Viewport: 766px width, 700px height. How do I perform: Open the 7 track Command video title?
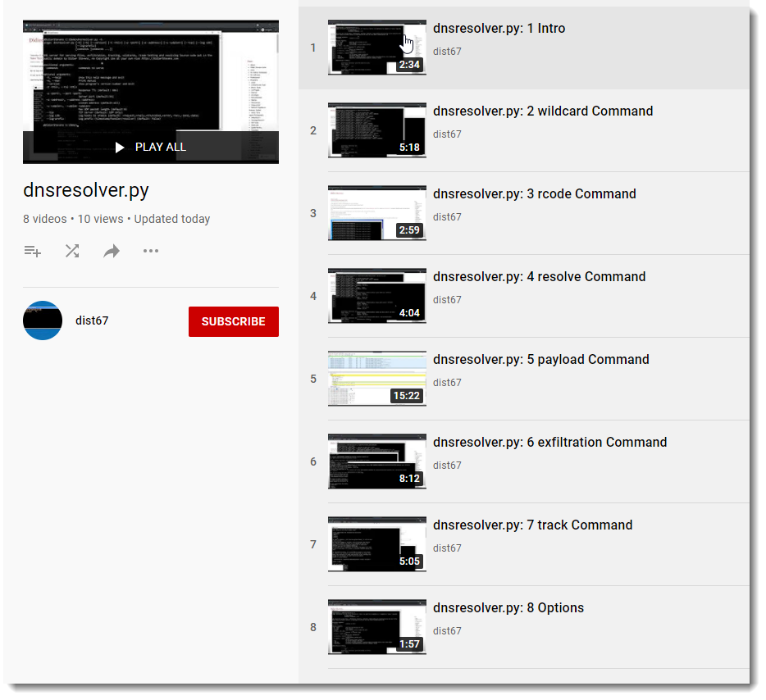click(532, 525)
